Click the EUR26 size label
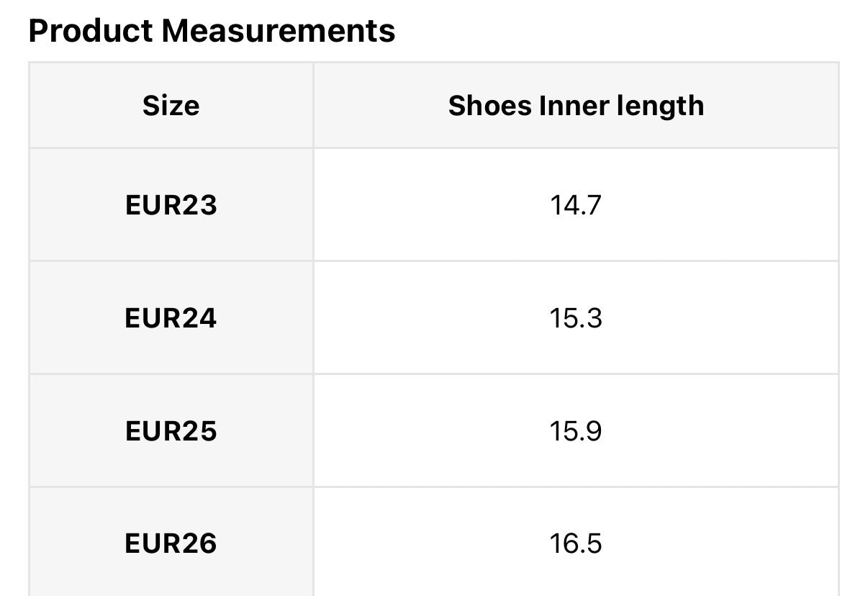Screen dimensions: 868x596 click(x=171, y=543)
